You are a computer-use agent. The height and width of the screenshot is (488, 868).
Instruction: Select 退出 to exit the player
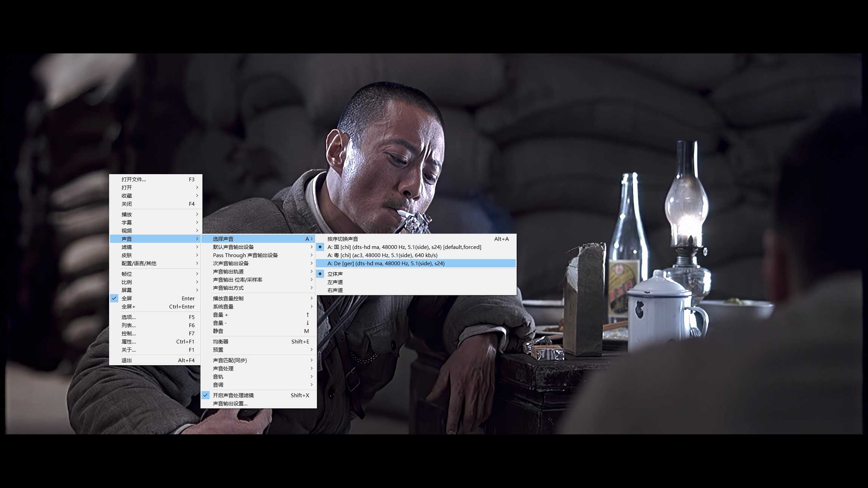point(155,360)
